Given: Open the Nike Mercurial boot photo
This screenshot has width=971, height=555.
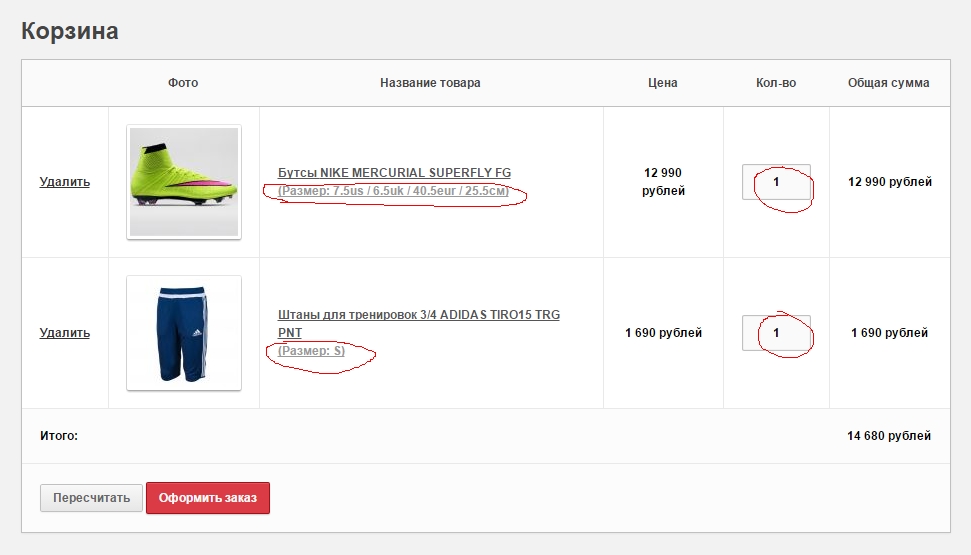Looking at the screenshot, I should point(184,182).
